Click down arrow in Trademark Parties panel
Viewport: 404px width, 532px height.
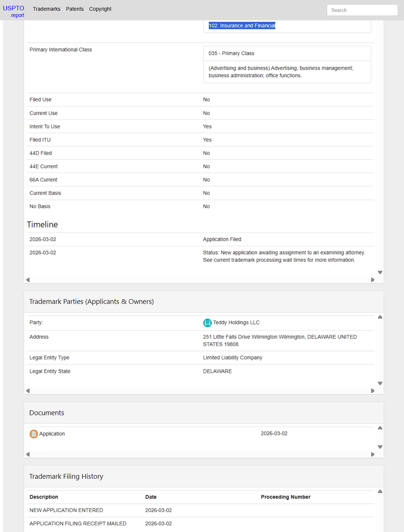[x=380, y=383]
